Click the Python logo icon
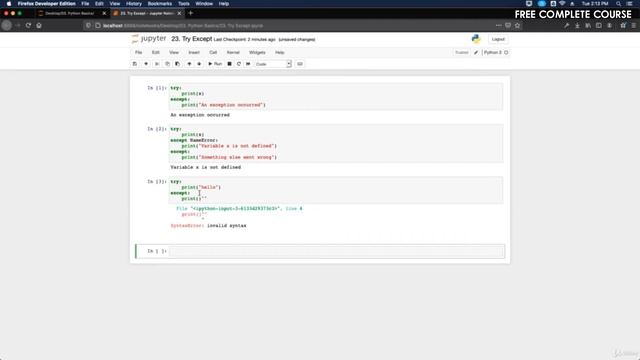 click(x=476, y=39)
